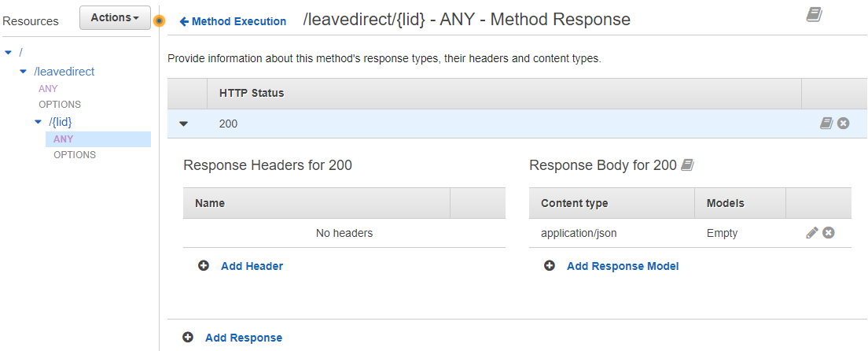This screenshot has height=351, width=868.
Task: Click the 200 status code text
Action: point(229,124)
